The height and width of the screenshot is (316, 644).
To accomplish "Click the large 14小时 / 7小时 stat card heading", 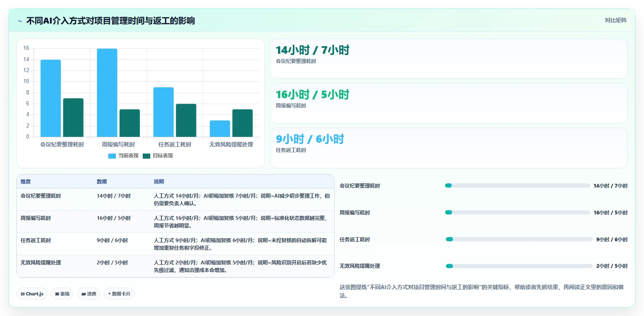I will point(312,50).
